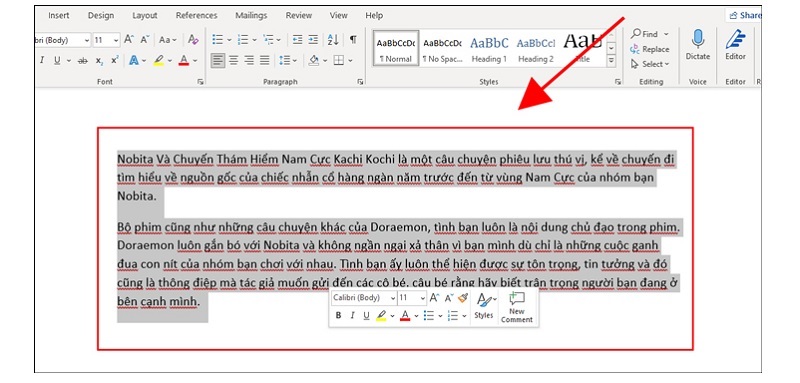Apply the No Spacing style
The height and width of the screenshot is (383, 800).
point(442,49)
